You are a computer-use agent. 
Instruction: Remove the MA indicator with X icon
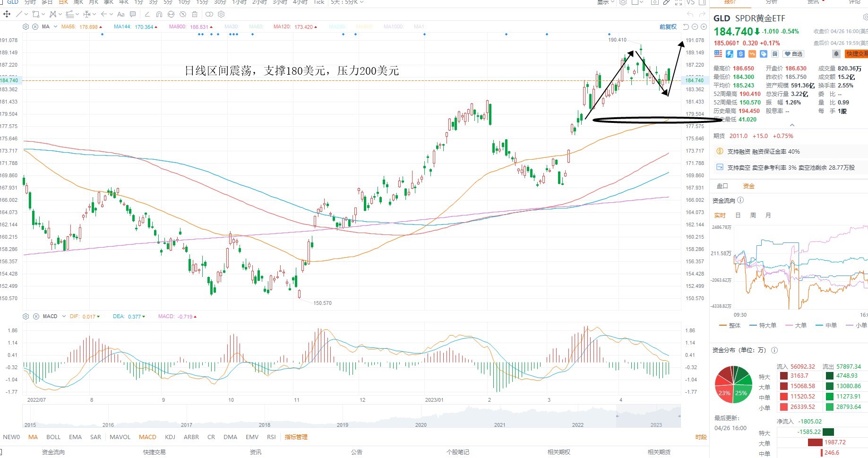point(35,27)
